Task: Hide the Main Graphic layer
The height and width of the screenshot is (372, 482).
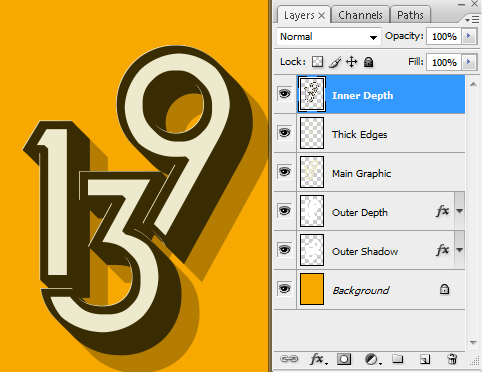Action: tap(284, 172)
